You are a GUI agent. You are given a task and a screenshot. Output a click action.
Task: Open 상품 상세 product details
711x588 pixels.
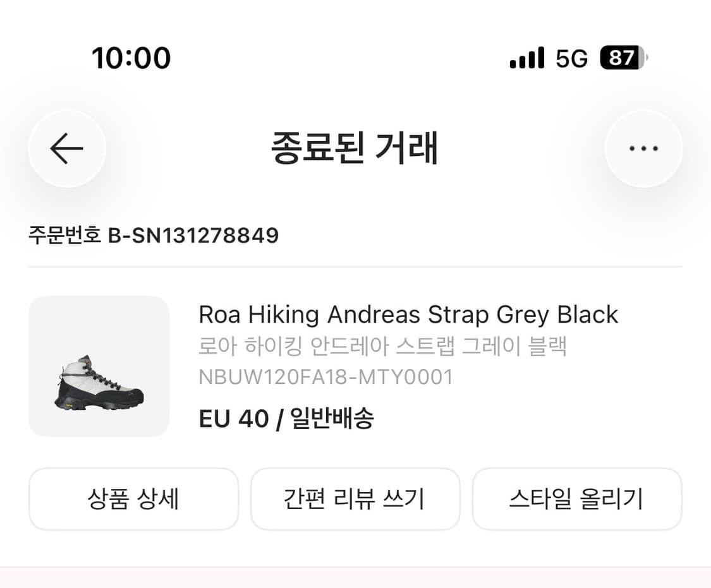coord(133,498)
